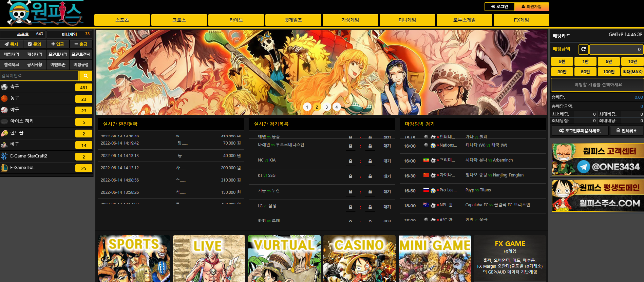This screenshot has height=282, width=644.
Task: Select the soccer ball icon for 축구
Action: tap(4, 87)
